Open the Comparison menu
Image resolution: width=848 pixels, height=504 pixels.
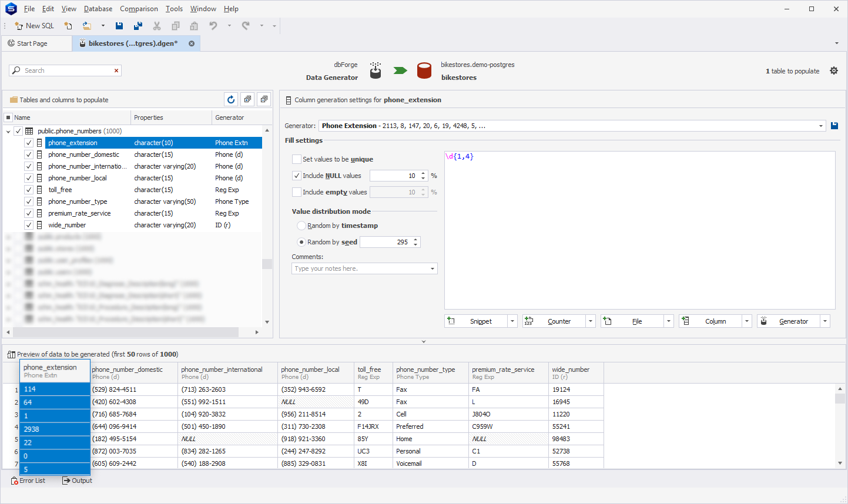tap(139, 9)
